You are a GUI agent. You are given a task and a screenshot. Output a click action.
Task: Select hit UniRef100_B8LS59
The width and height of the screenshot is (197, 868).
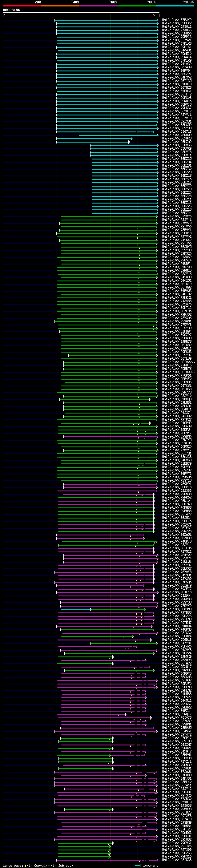coord(177,125)
